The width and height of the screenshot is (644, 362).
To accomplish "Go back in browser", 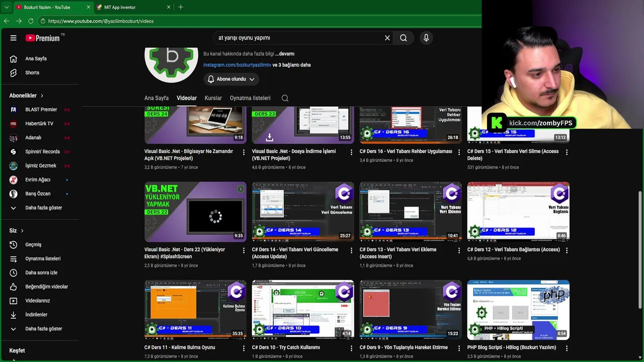I will [7, 21].
